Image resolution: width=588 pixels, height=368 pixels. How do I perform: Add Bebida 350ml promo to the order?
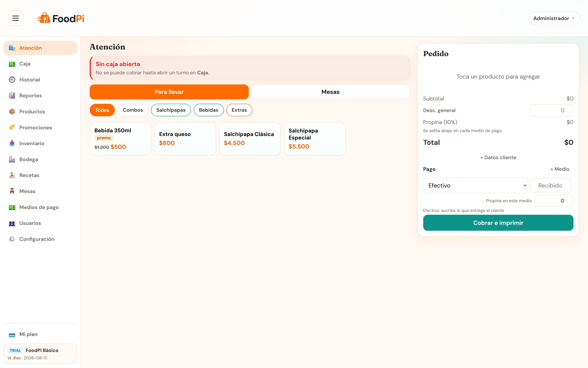point(120,139)
